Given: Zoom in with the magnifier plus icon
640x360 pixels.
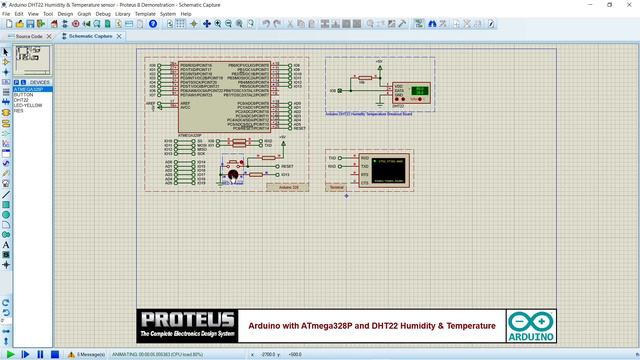Looking at the screenshot, I should tap(218, 24).
